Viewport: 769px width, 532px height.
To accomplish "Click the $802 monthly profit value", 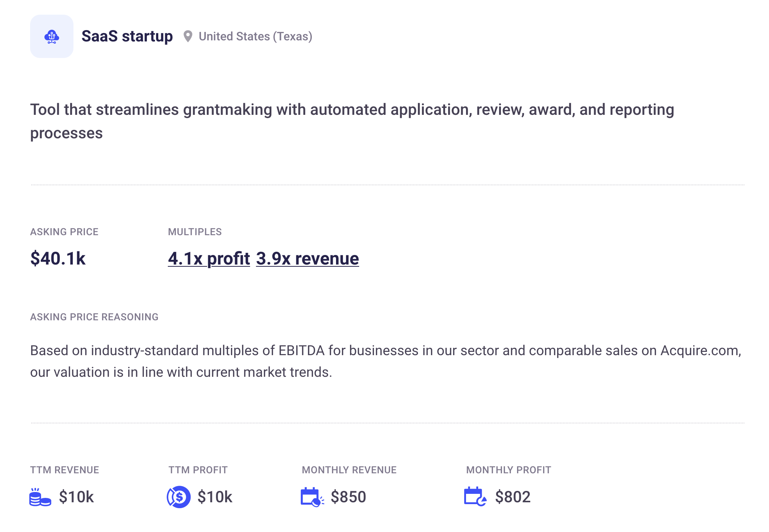I will (513, 497).
